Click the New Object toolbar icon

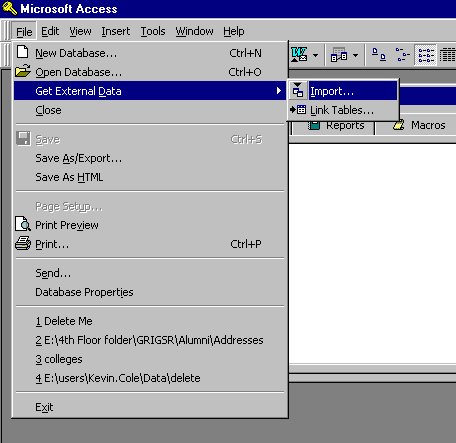click(339, 55)
